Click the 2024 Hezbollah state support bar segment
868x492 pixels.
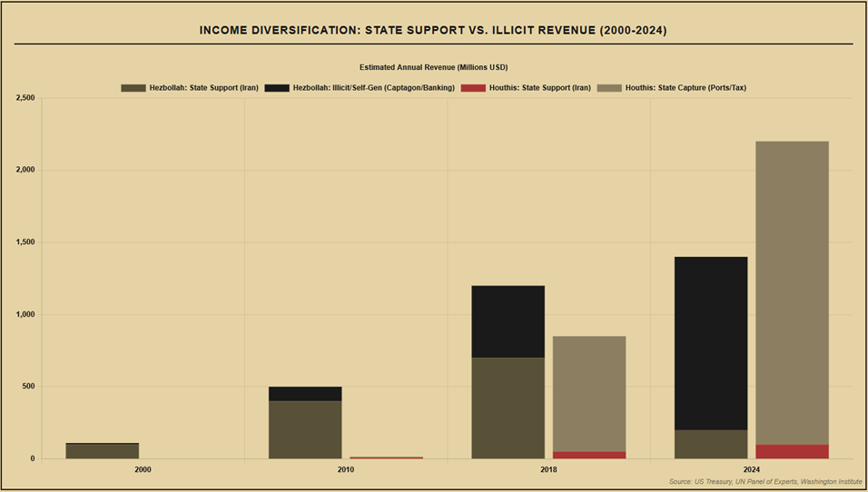click(711, 444)
